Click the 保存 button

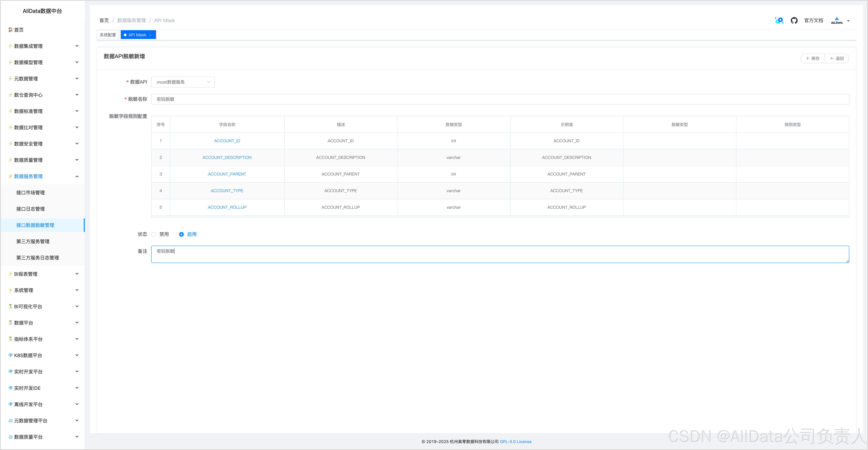[x=812, y=58]
